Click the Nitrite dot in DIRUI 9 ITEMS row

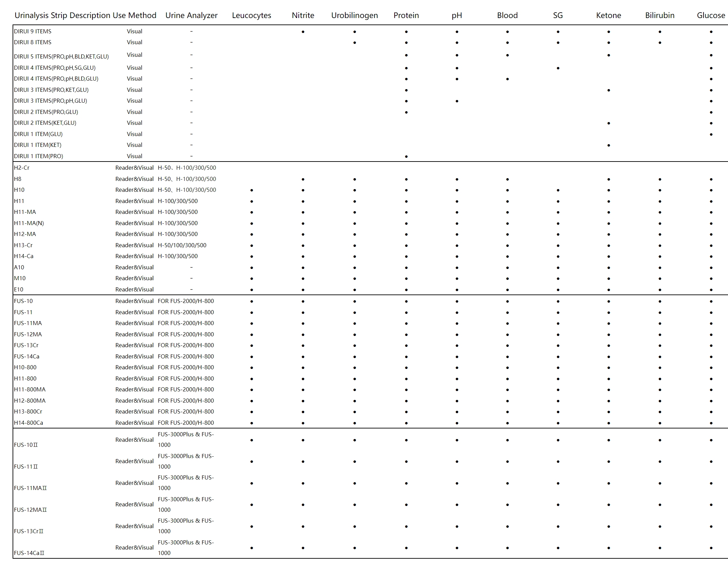tap(303, 32)
